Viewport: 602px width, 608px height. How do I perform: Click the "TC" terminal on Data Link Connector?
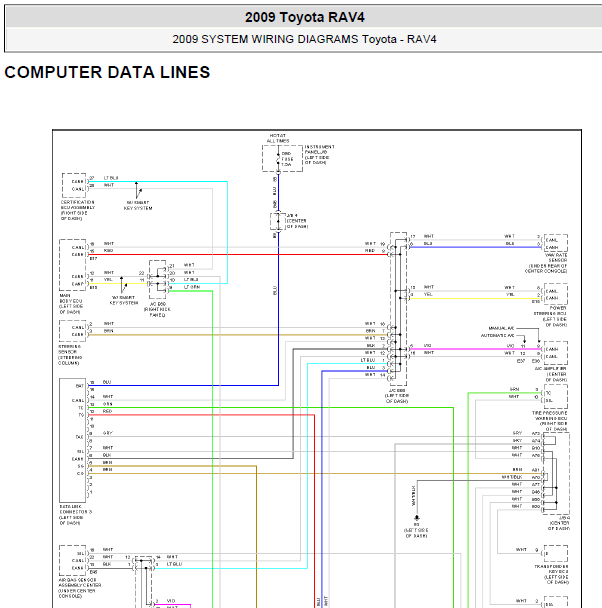click(81, 408)
